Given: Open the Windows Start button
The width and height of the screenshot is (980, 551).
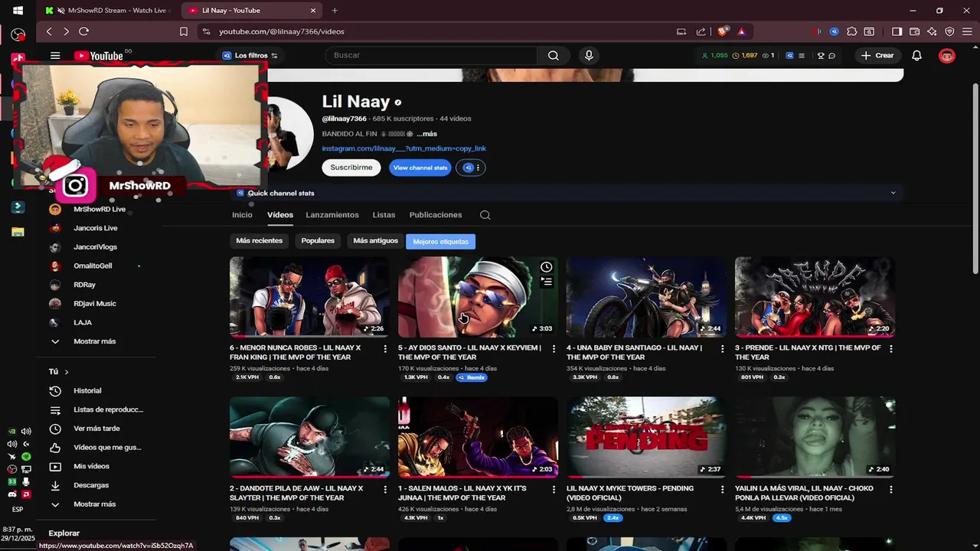Looking at the screenshot, I should tap(18, 11).
